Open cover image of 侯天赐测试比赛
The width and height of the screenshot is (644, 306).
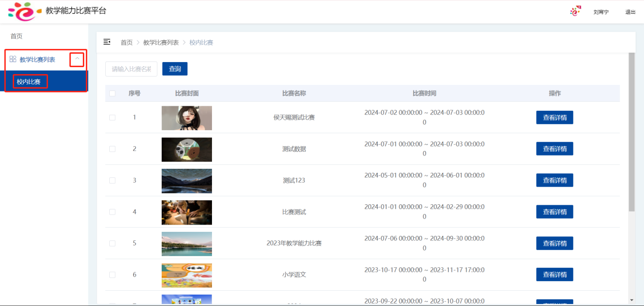tap(187, 118)
